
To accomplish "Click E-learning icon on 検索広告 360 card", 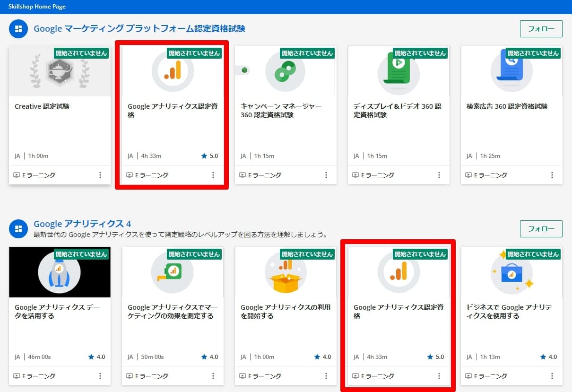I will (469, 175).
